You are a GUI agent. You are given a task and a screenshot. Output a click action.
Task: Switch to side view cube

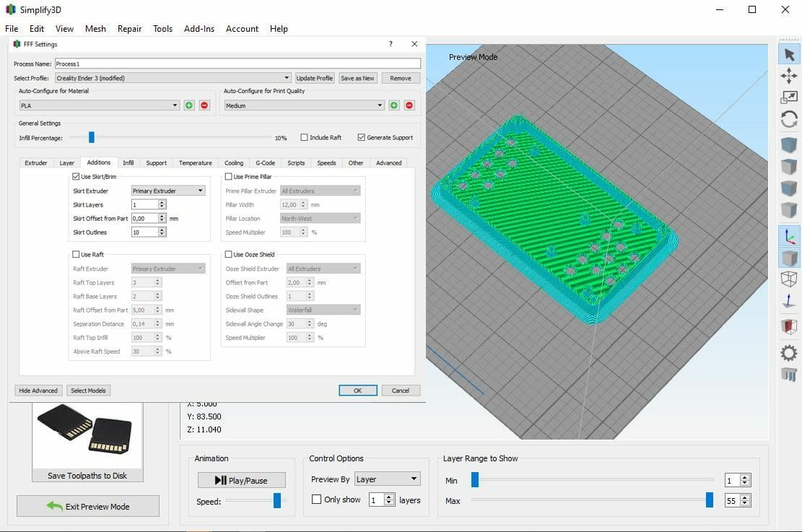point(789,210)
